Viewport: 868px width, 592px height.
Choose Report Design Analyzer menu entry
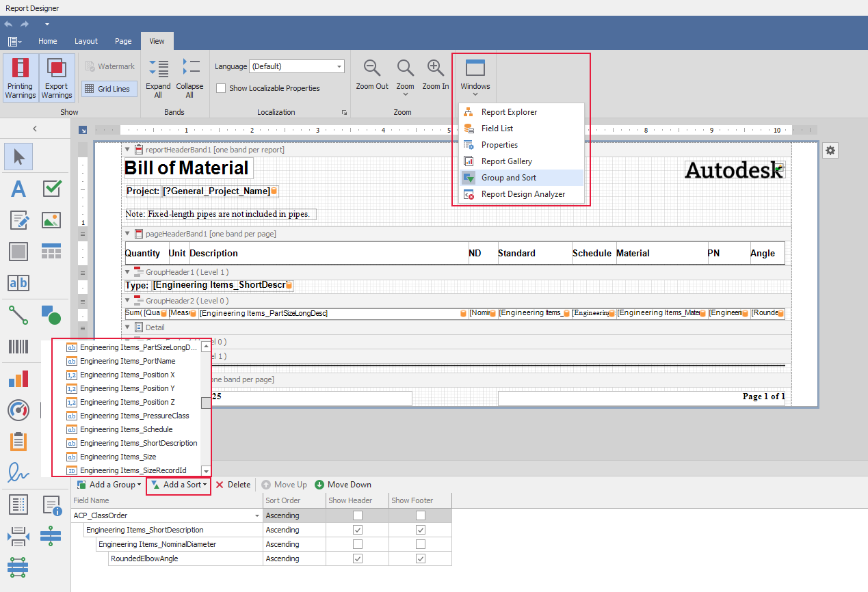click(522, 194)
